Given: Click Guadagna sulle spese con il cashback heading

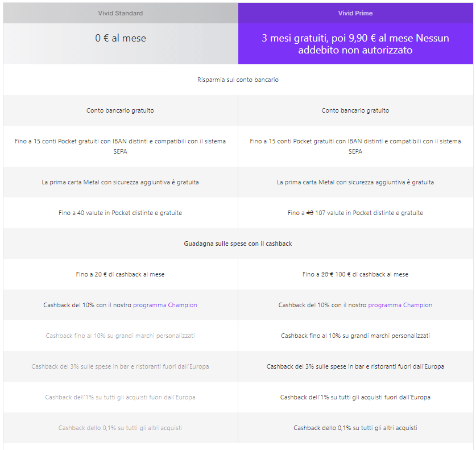Looking at the screenshot, I should (x=238, y=243).
